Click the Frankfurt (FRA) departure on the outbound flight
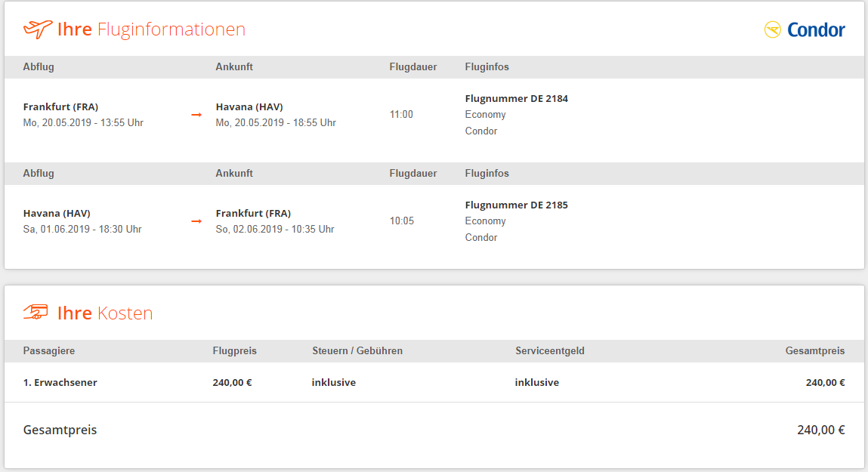The image size is (868, 472). tap(61, 106)
